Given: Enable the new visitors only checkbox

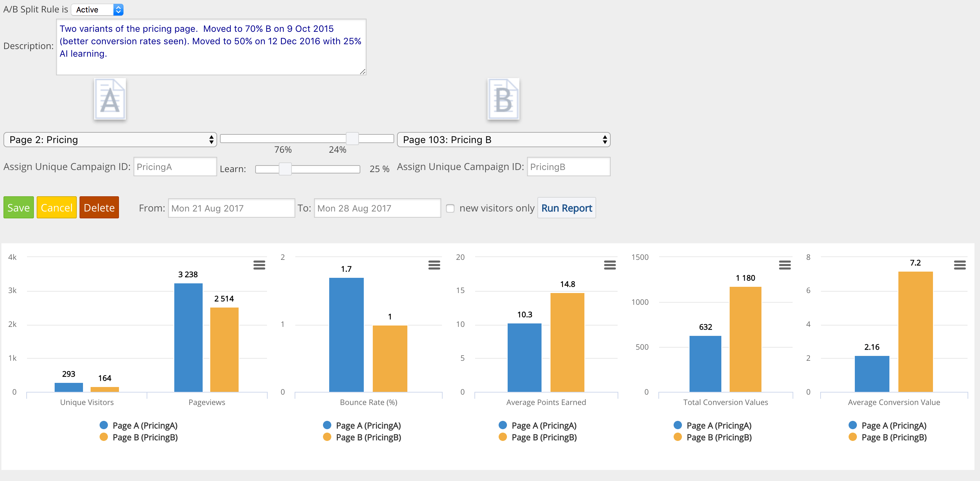Looking at the screenshot, I should pyautogui.click(x=450, y=208).
